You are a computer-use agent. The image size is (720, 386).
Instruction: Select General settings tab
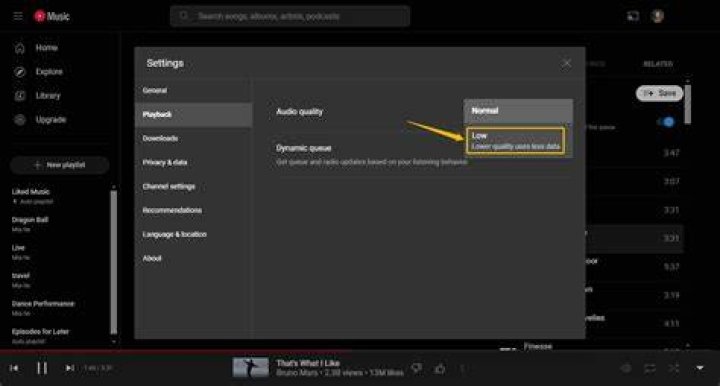coord(193,90)
